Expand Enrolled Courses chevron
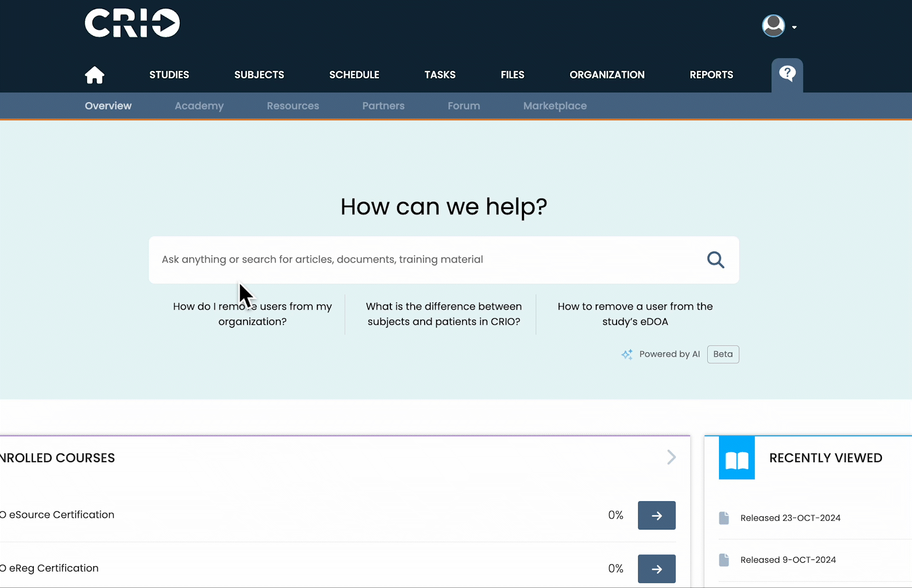 pyautogui.click(x=671, y=457)
